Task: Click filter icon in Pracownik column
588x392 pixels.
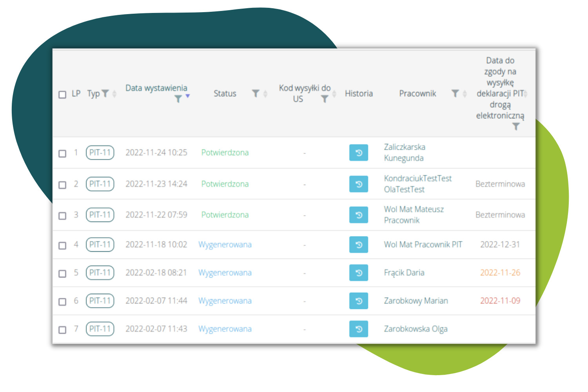Action: (x=455, y=94)
